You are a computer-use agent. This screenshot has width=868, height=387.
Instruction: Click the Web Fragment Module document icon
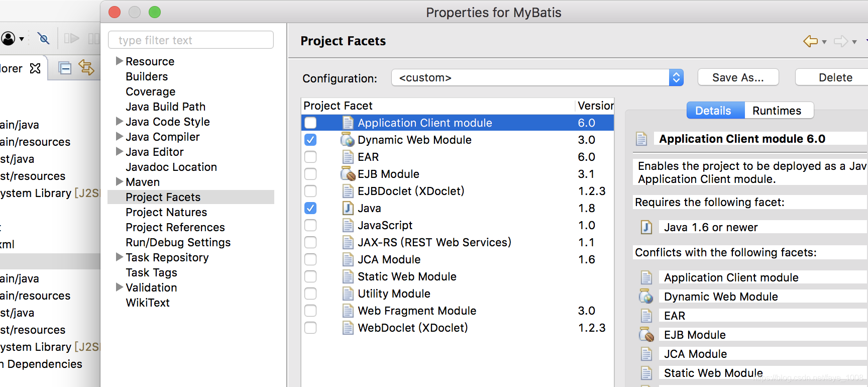[348, 311]
